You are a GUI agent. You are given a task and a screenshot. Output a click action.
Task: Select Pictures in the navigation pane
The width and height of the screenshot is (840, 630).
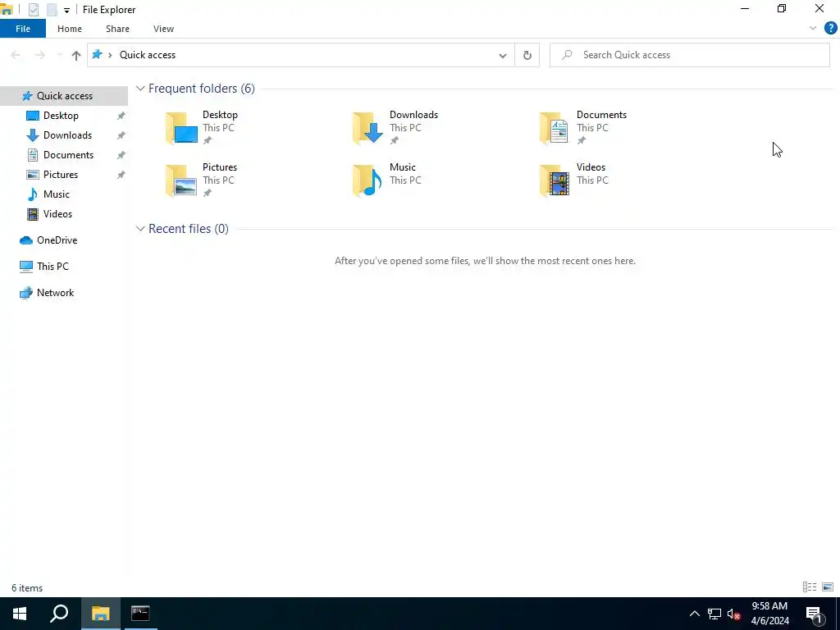click(61, 175)
